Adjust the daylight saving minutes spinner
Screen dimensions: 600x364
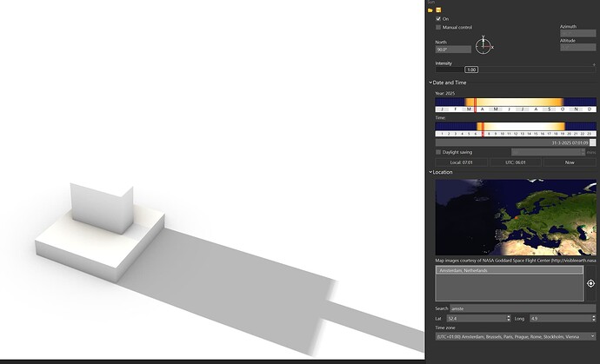click(x=583, y=152)
